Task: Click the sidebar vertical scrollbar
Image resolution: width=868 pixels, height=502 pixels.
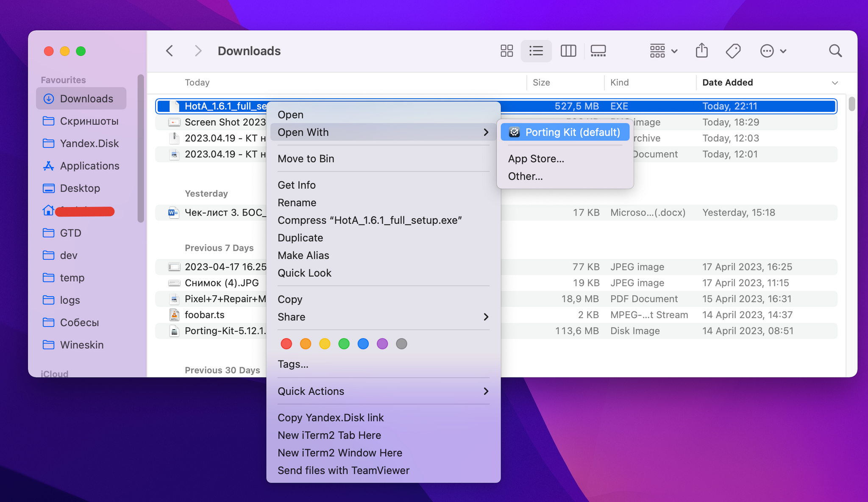Action: (141, 148)
